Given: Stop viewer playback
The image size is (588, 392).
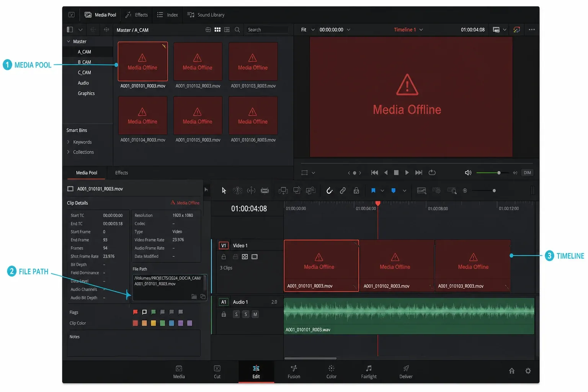Looking at the screenshot, I should coord(396,173).
